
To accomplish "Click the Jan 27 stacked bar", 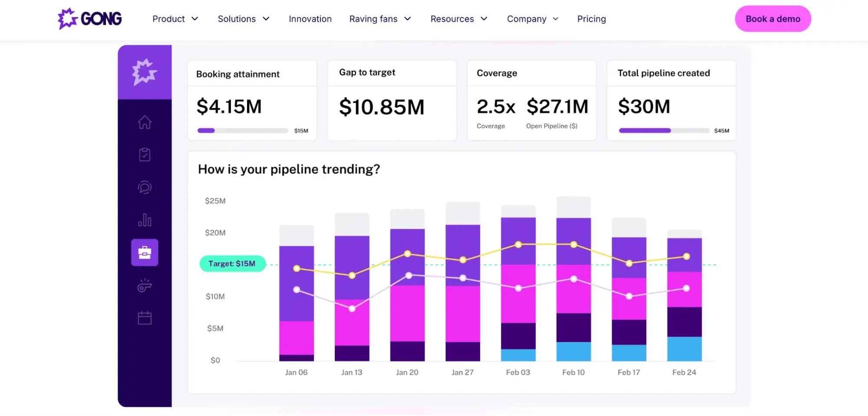I will click(463, 281).
